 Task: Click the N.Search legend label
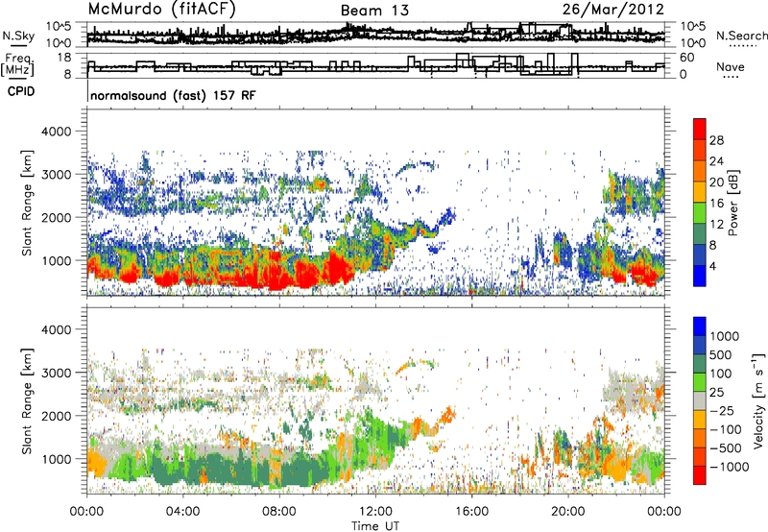742,36
